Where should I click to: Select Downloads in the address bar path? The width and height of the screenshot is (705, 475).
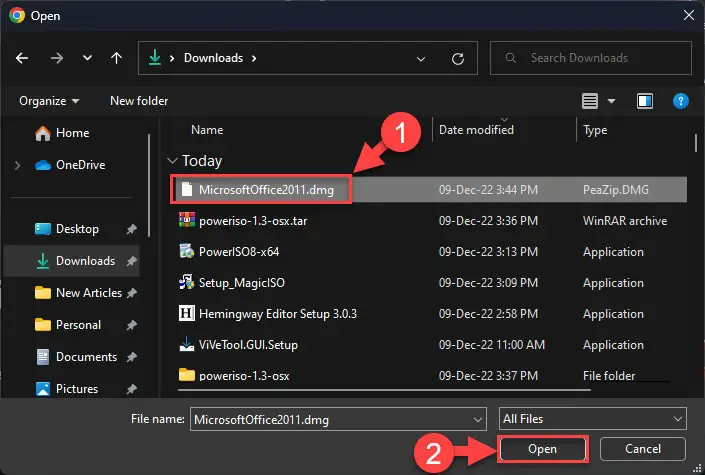click(x=214, y=58)
